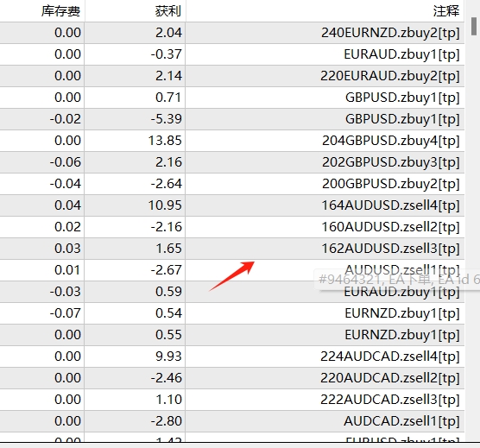This screenshot has height=448, width=480.
Task: Select profit value 2.14
Action: point(168,76)
